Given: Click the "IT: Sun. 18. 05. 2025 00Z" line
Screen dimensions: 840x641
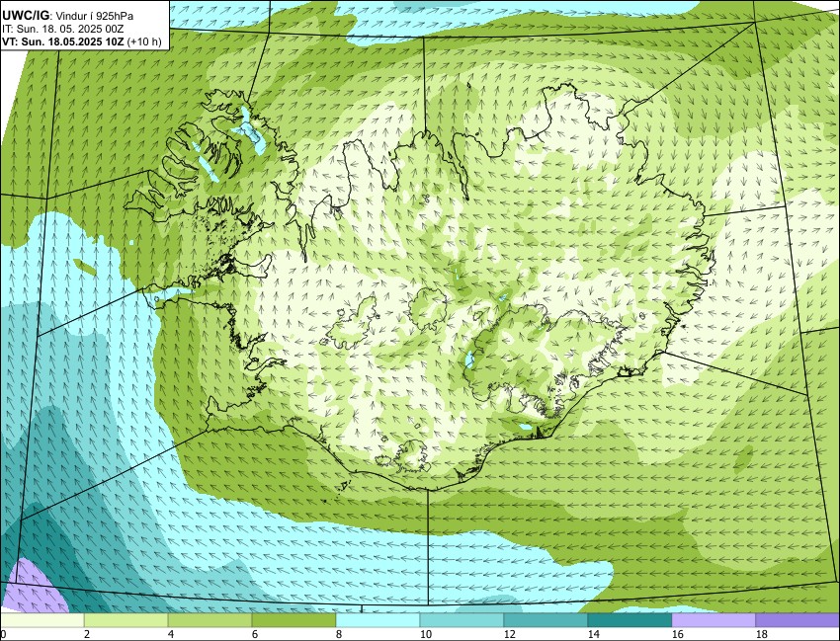Looking at the screenshot, I should [x=62, y=29].
